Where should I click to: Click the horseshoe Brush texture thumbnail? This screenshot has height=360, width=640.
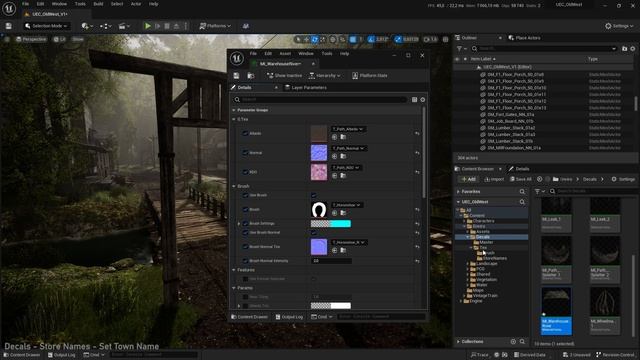319,209
